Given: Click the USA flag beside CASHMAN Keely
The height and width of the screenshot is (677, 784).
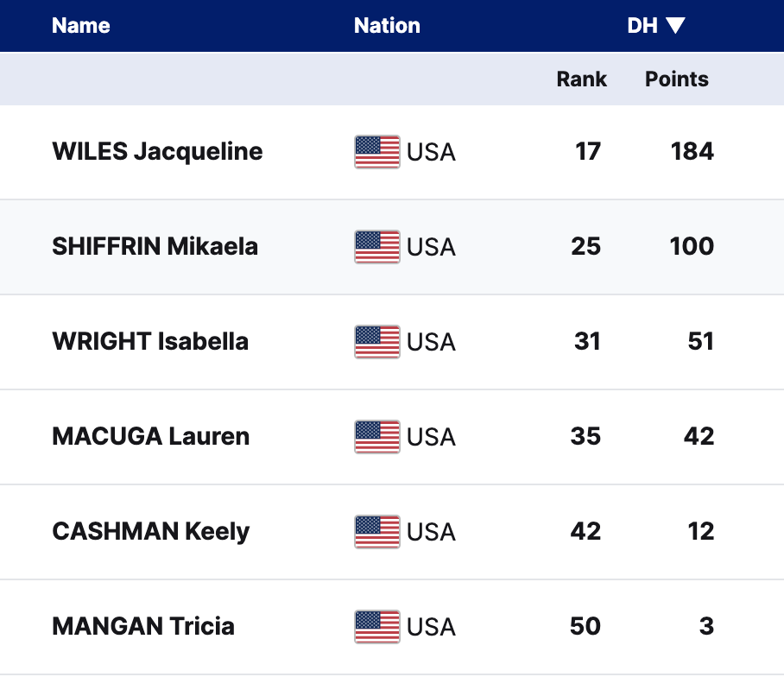Looking at the screenshot, I should tap(376, 532).
